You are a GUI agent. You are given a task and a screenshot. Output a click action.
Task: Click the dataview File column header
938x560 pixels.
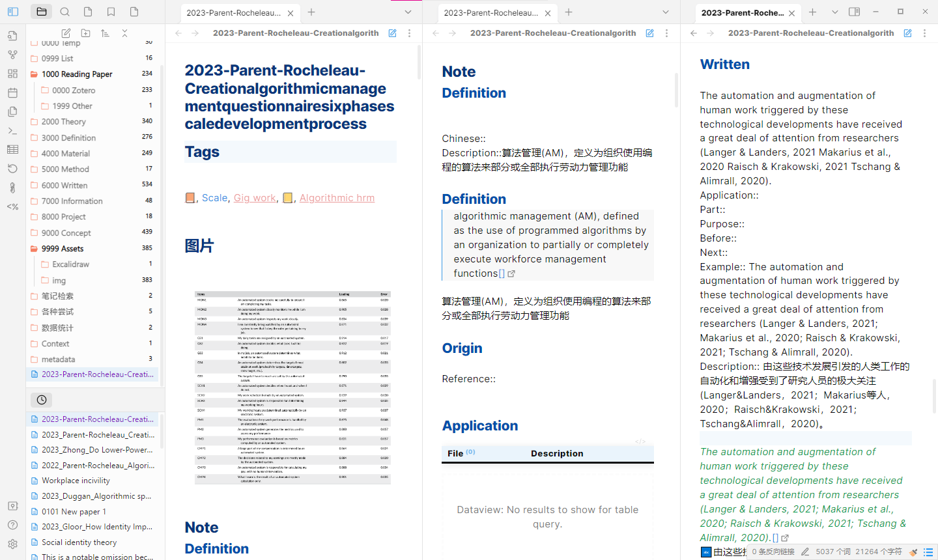[455, 454]
